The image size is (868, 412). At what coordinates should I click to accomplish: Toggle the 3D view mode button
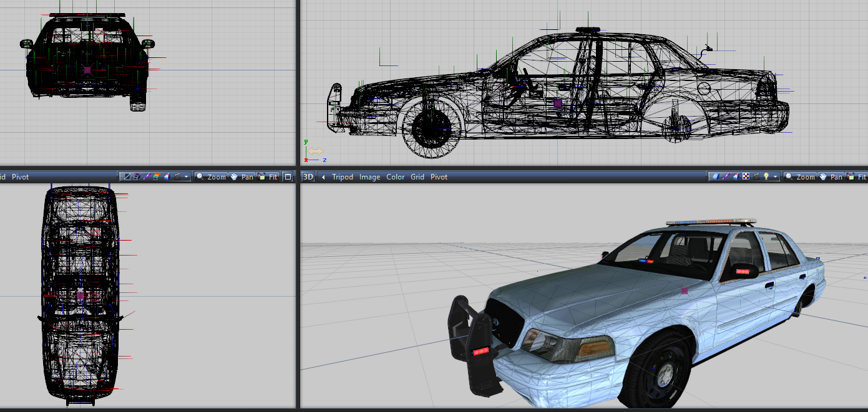pos(308,177)
